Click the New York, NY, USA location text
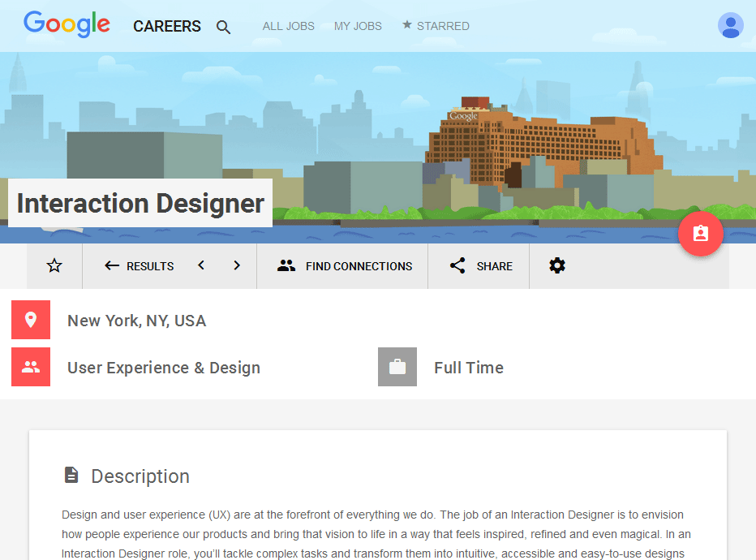This screenshot has height=560, width=756. click(x=137, y=321)
